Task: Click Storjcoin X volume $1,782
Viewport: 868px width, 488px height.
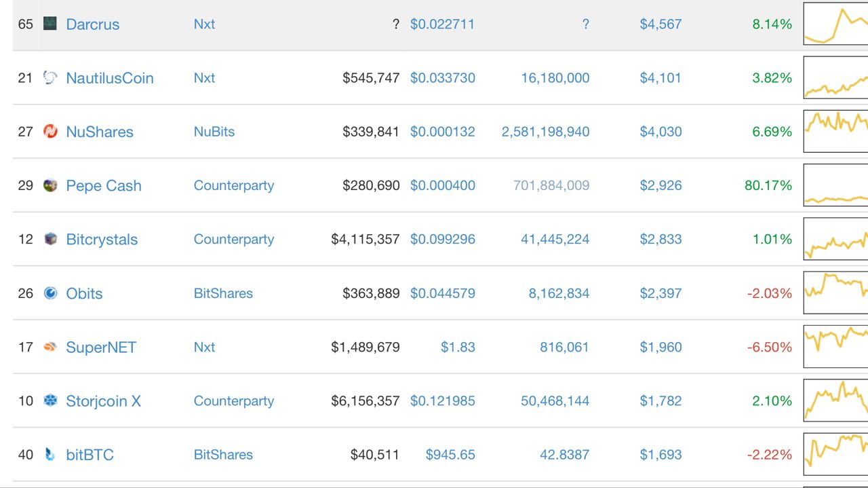Action: [661, 401]
